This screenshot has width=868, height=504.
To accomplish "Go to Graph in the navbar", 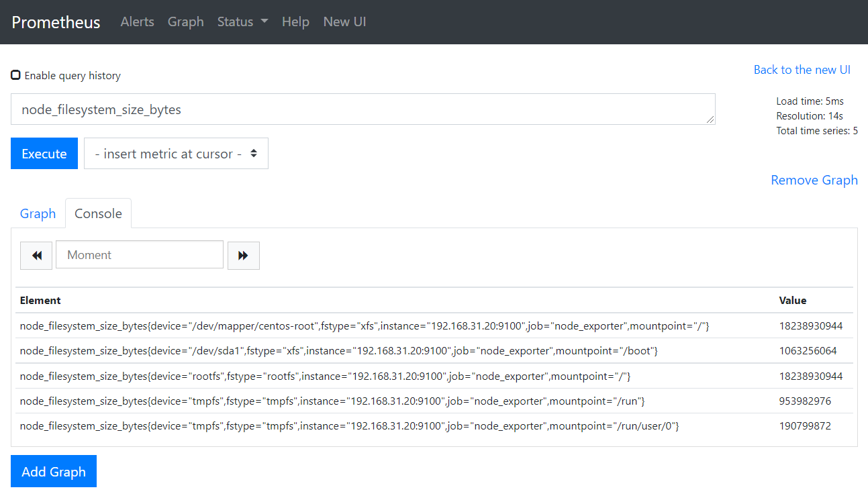I will (x=185, y=21).
